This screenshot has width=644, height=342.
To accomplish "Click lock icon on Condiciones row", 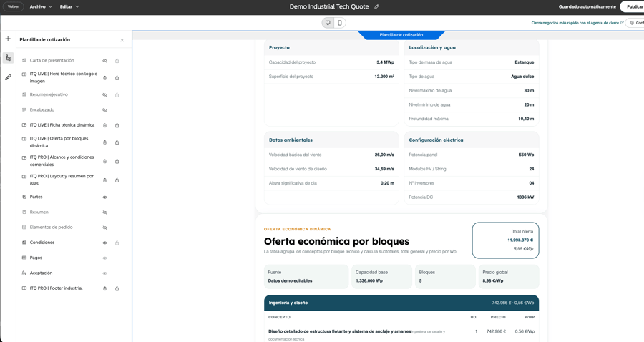I will (x=117, y=243).
